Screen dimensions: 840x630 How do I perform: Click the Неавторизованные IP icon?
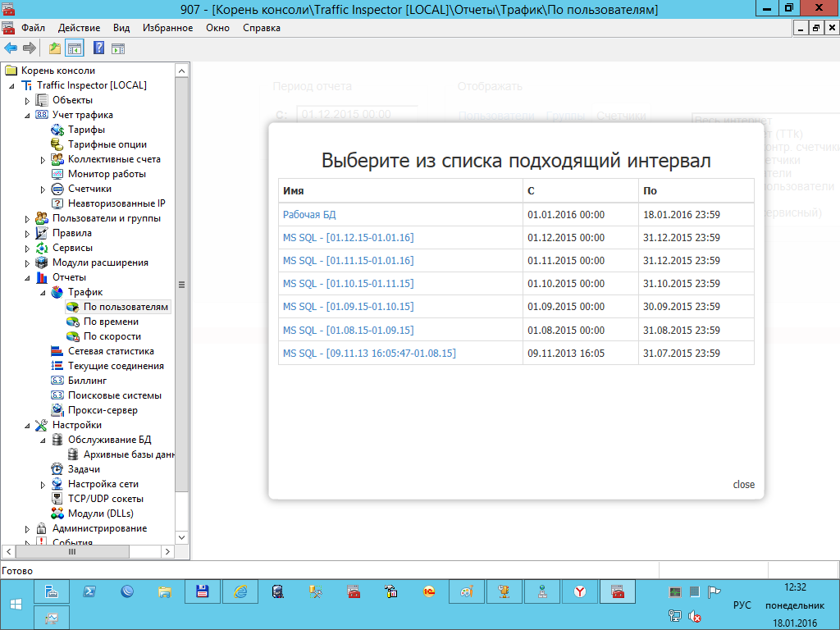coord(57,203)
